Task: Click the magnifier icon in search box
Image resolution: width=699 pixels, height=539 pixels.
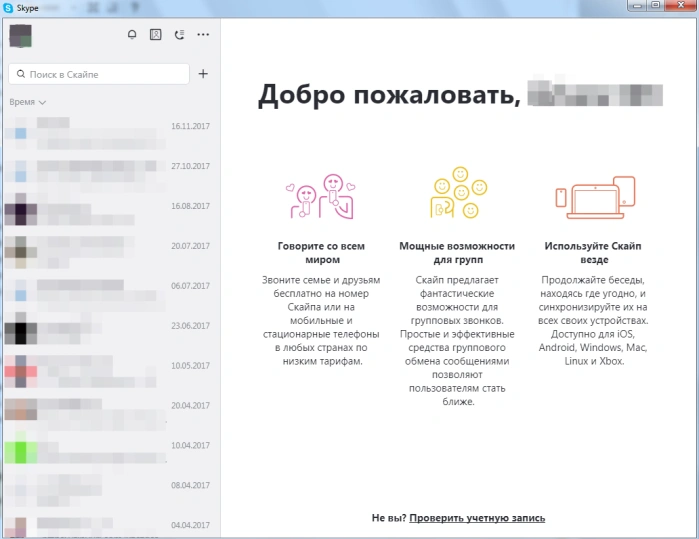Action: (21, 74)
